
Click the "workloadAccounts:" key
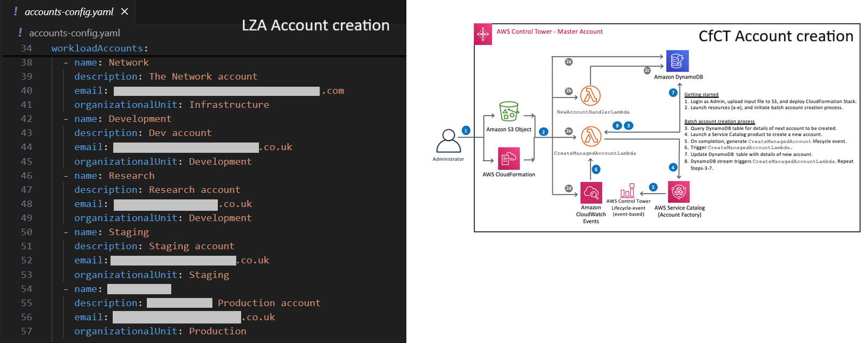point(100,48)
